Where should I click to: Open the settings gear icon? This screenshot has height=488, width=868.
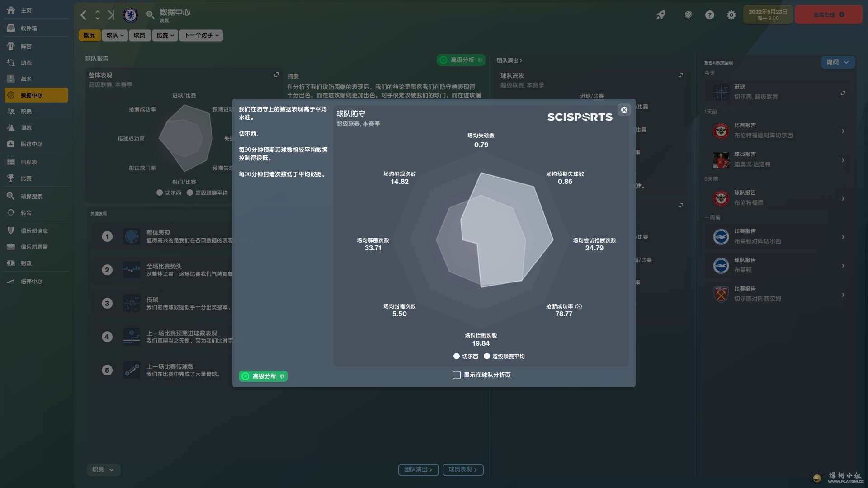point(731,15)
